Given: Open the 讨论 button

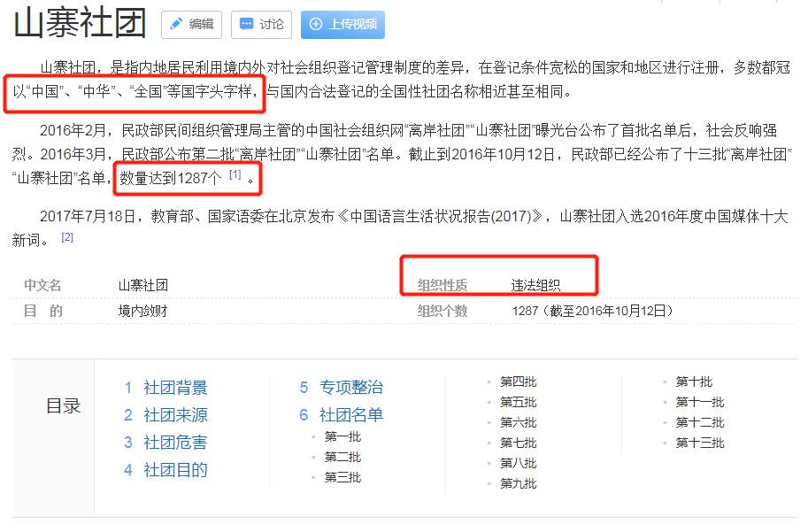Looking at the screenshot, I should pyautogui.click(x=261, y=24).
